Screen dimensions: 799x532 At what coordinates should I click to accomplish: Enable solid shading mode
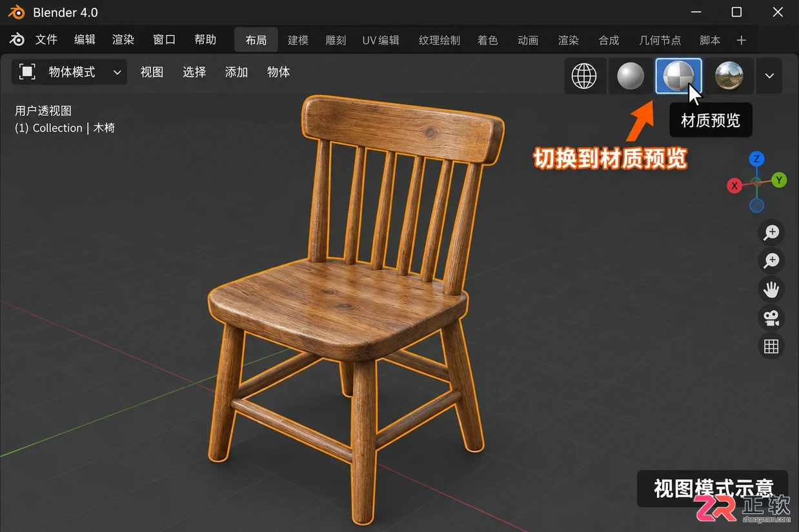(631, 76)
